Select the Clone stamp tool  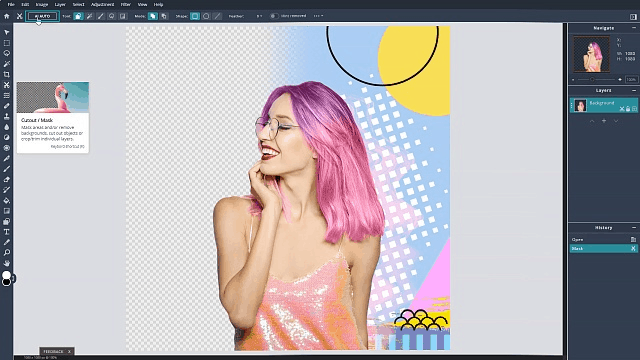(7, 117)
